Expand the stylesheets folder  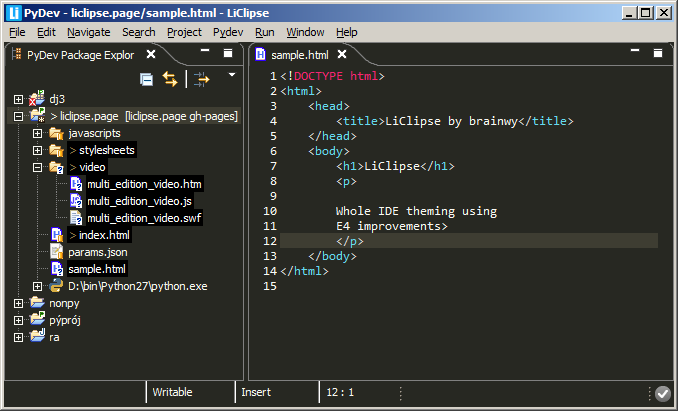(38, 150)
